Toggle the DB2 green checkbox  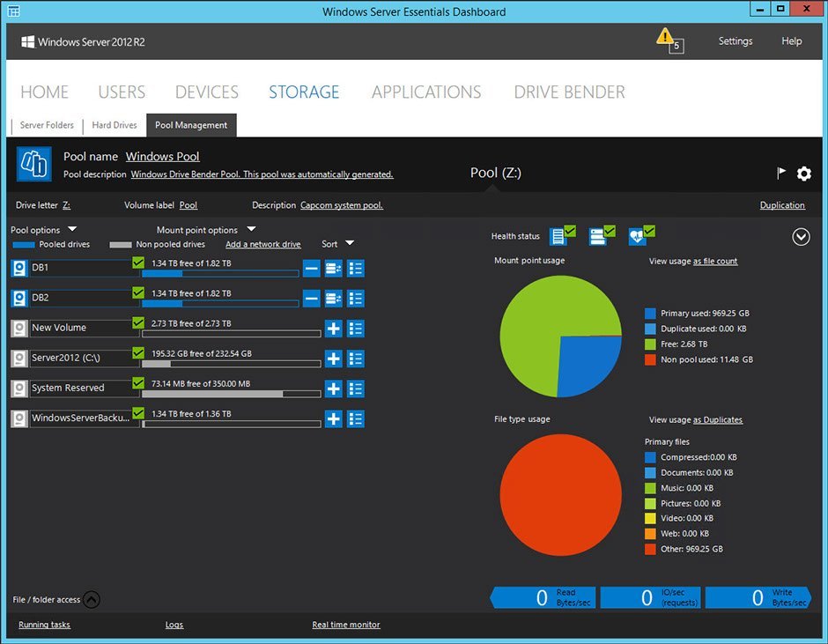point(138,292)
